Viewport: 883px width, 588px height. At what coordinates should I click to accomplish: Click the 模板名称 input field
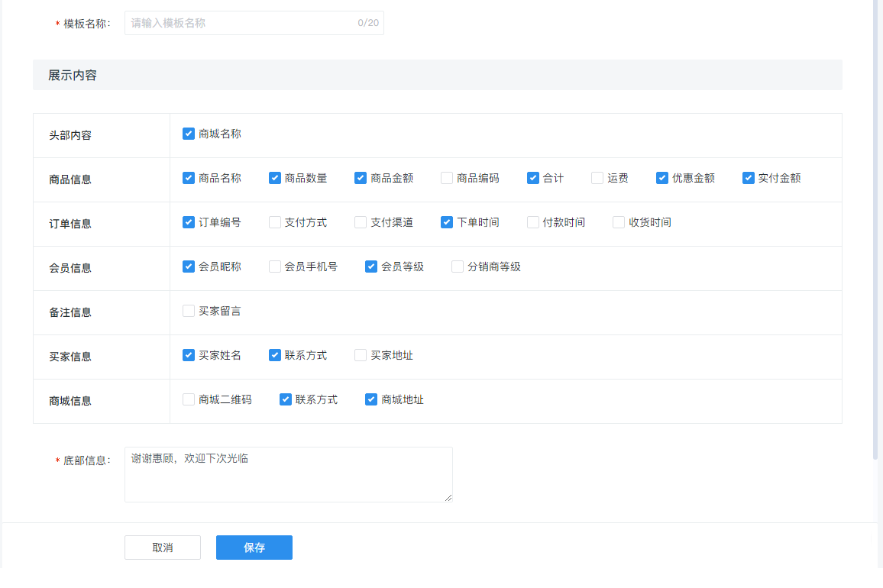point(241,23)
